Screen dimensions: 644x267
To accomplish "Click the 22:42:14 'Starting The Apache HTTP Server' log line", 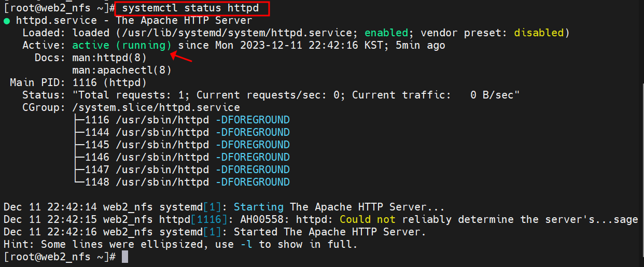I will 224,207.
